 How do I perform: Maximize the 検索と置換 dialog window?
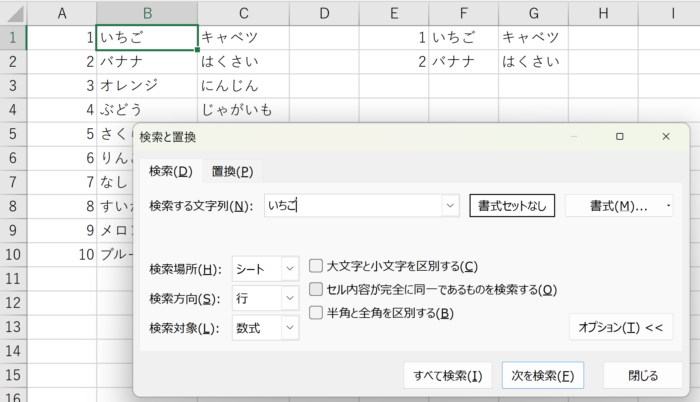tap(620, 136)
